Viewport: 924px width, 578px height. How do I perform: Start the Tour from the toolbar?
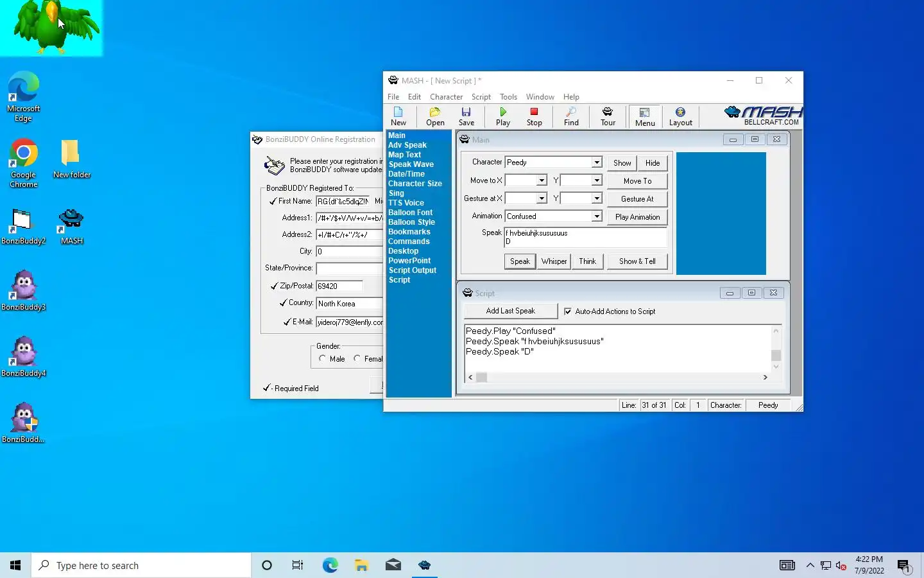coord(608,117)
